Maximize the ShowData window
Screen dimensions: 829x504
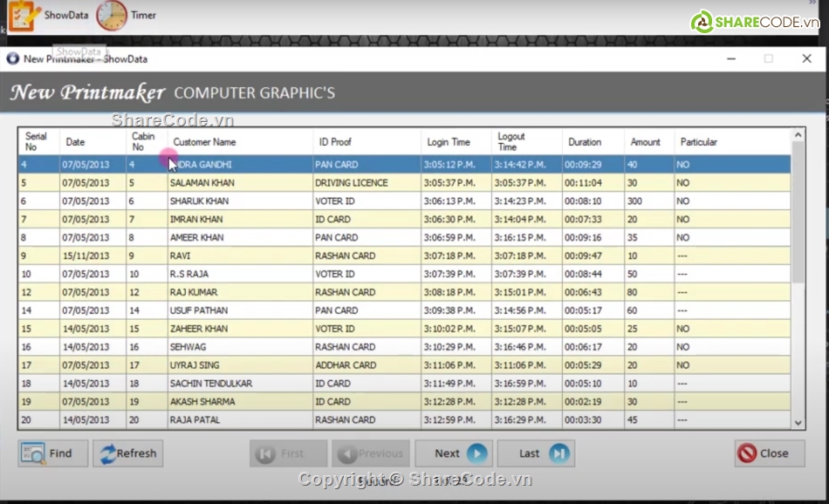point(768,58)
